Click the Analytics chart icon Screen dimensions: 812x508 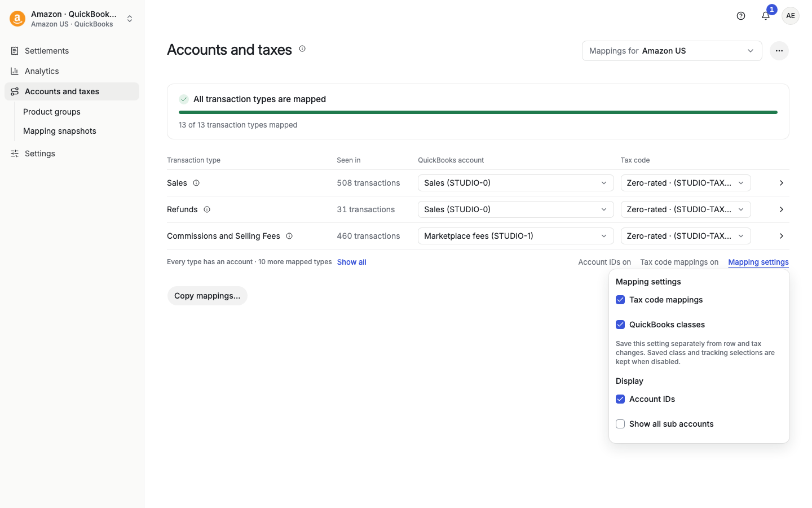click(15, 71)
